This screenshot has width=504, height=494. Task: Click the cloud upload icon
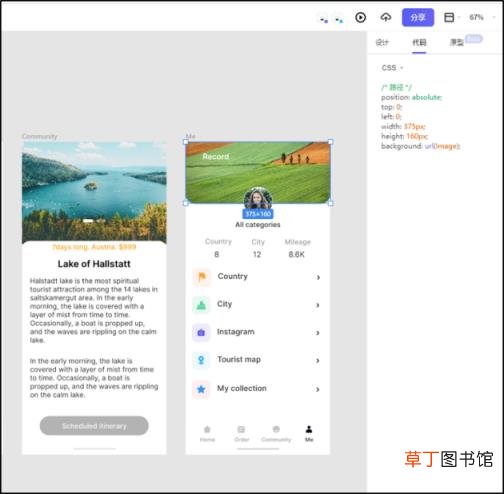[386, 17]
